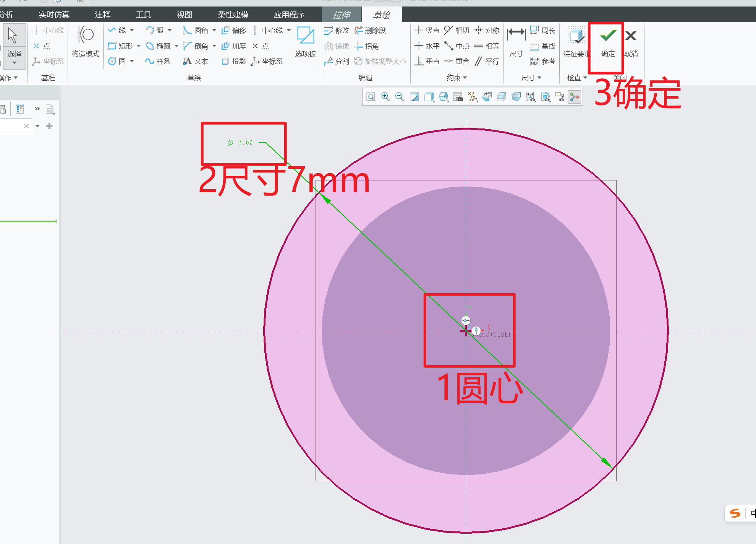Viewport: 756px width, 544px height.
Task: Click the Ø 7.00 diameter dimension
Action: (240, 142)
